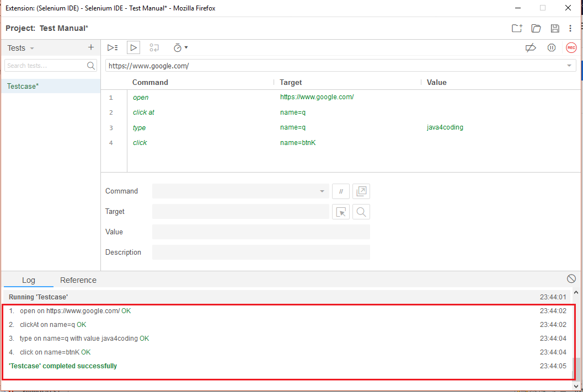Click the Value input field
This screenshot has width=583, height=392.
click(261, 232)
